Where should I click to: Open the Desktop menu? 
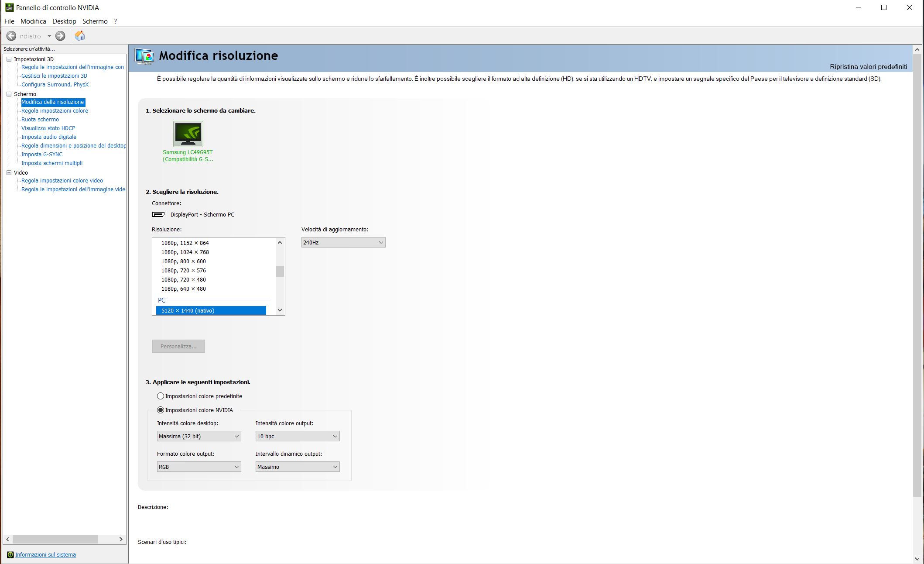point(64,21)
